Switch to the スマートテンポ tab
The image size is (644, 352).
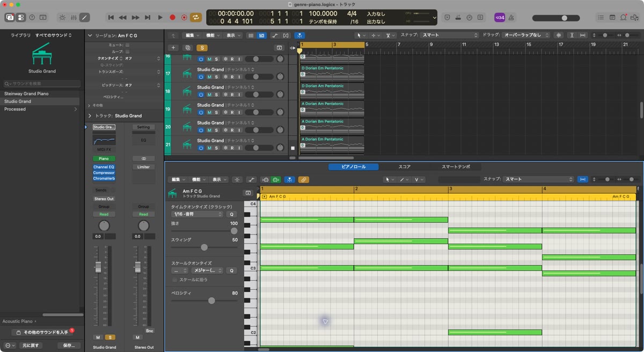click(x=456, y=167)
